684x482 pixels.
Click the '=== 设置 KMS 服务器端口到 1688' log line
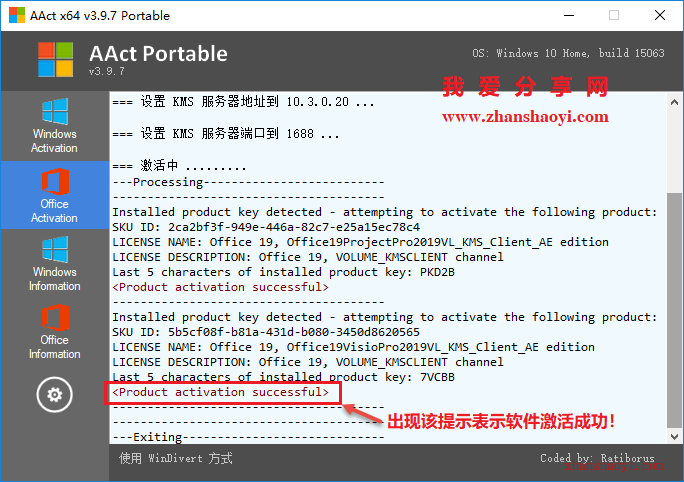tap(226, 133)
